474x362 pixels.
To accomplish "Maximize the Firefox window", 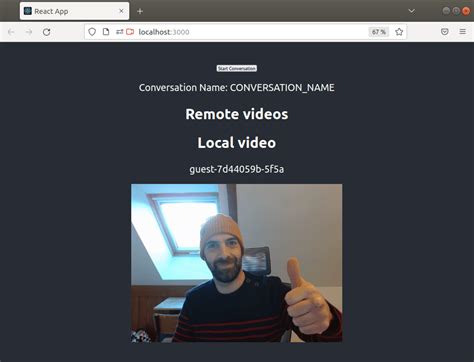I will click(x=456, y=11).
